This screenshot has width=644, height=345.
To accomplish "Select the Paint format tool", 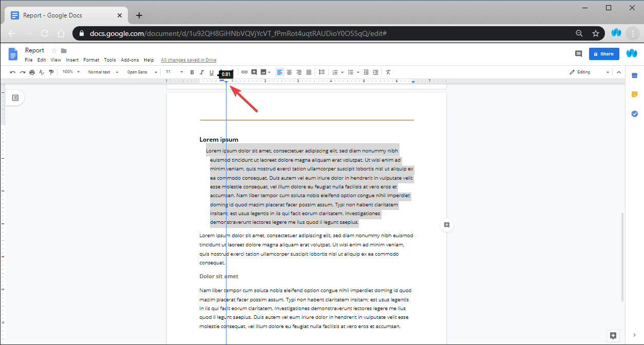I will (x=51, y=72).
